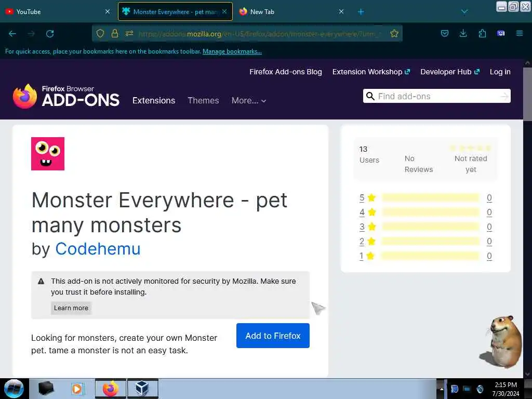532x399 pixels.
Task: Click the hamster desktop pet character
Action: pos(501,342)
